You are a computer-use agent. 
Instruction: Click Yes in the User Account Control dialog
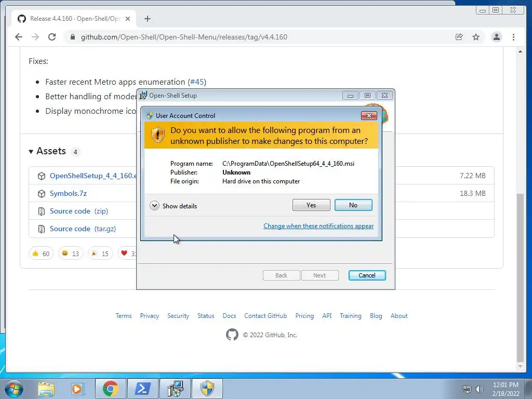(311, 205)
